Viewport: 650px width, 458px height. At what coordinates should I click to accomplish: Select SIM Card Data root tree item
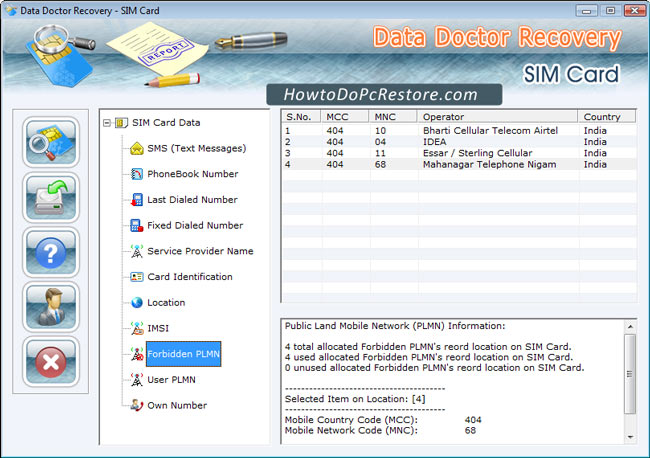click(166, 123)
